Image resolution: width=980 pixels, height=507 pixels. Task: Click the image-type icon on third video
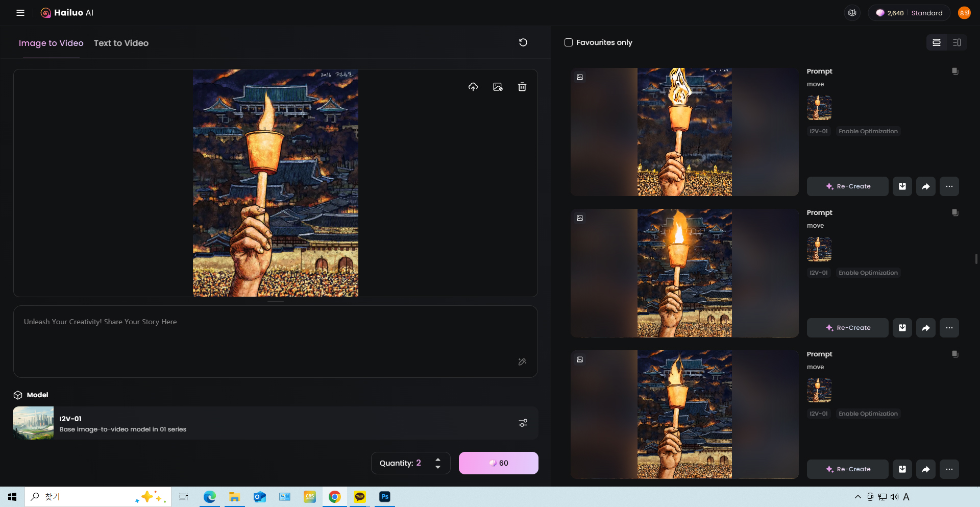[x=580, y=359]
